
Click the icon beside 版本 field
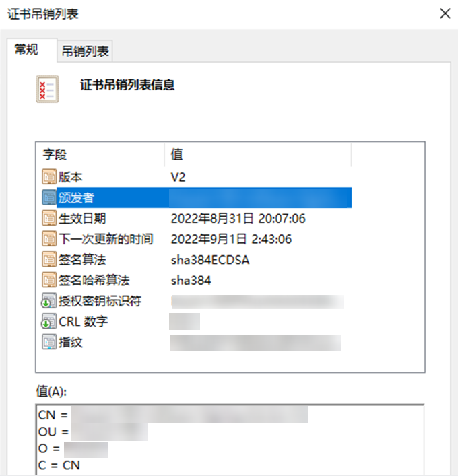coord(49,177)
